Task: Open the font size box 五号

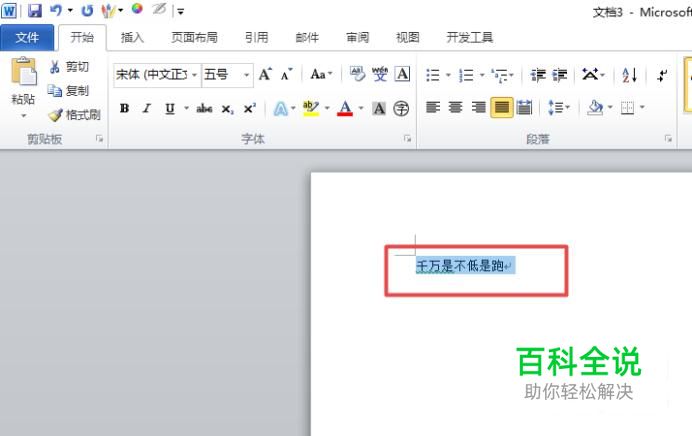Action: (x=227, y=75)
